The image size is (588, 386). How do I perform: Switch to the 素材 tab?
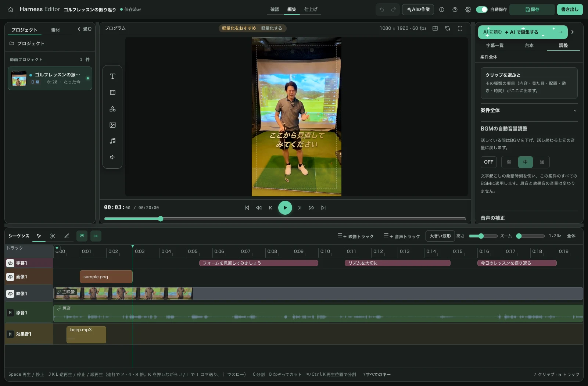pyautogui.click(x=55, y=30)
